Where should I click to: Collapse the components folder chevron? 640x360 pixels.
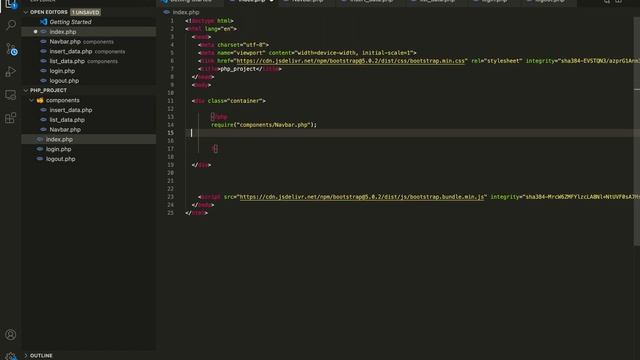pos(31,100)
